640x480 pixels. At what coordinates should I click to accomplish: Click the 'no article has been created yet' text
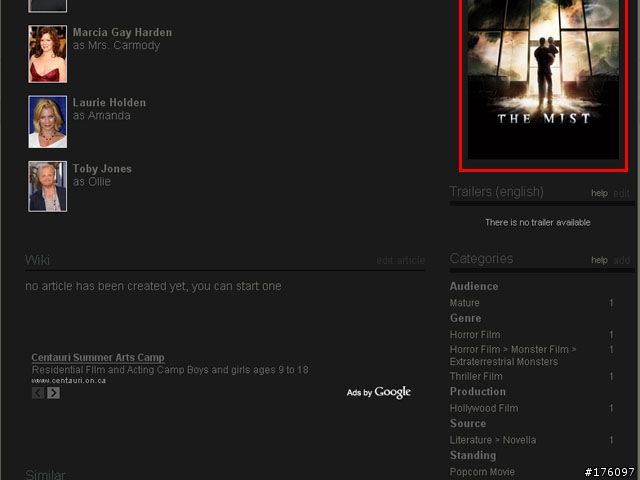click(x=153, y=286)
